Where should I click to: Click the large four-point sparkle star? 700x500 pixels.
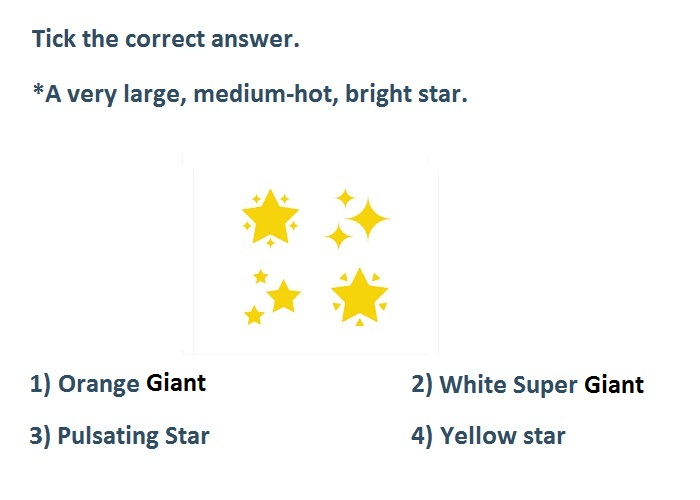coord(368,219)
